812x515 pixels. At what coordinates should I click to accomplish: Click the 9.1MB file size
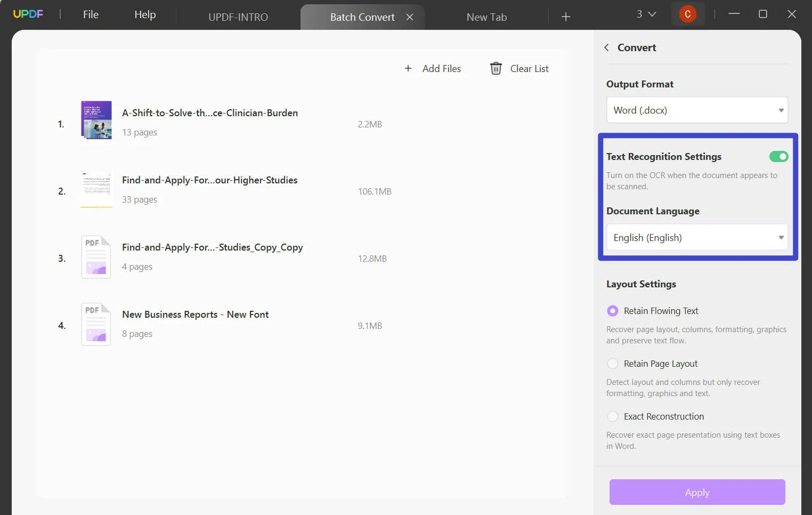[370, 326]
